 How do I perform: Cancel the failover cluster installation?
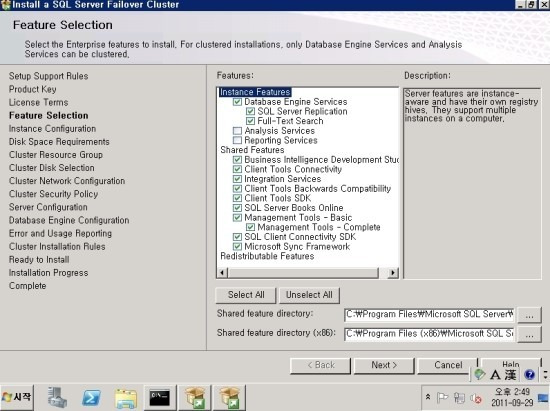(x=448, y=365)
